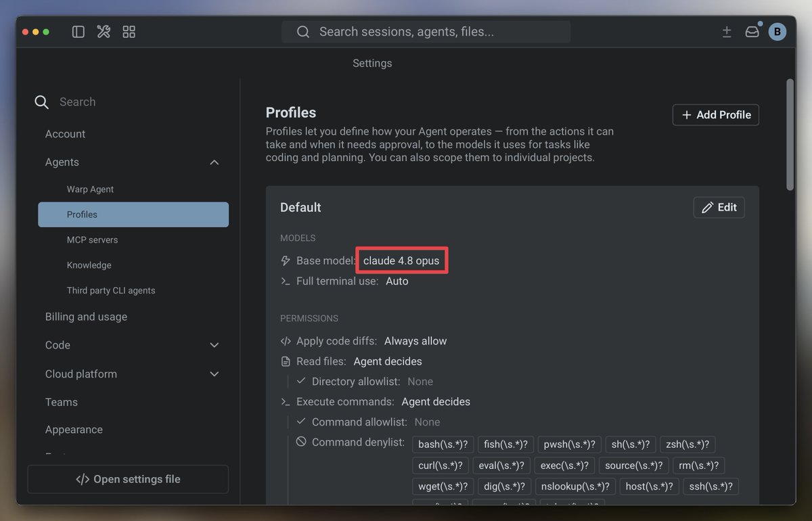Image resolution: width=812 pixels, height=521 pixels.
Task: Open the tools icon with wrench and screwdriver
Action: (104, 32)
